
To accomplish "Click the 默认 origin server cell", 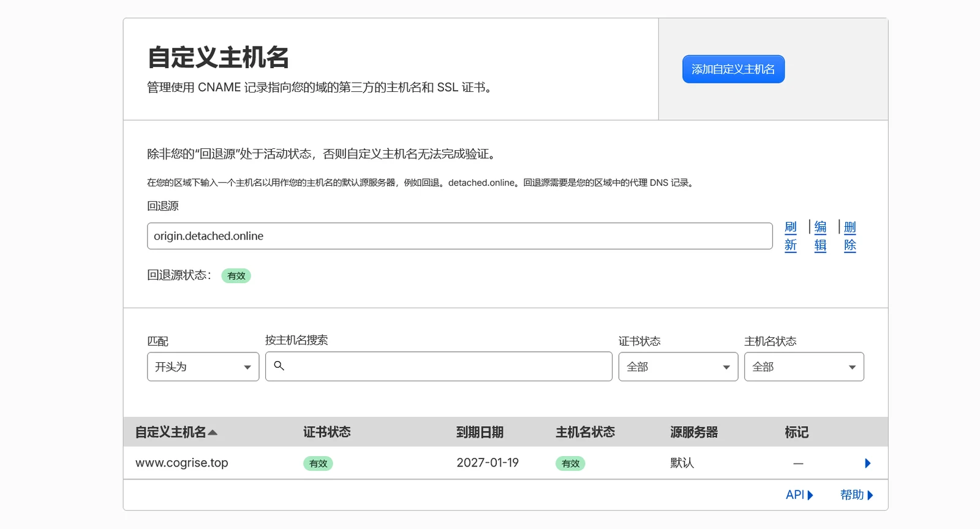I will [682, 463].
